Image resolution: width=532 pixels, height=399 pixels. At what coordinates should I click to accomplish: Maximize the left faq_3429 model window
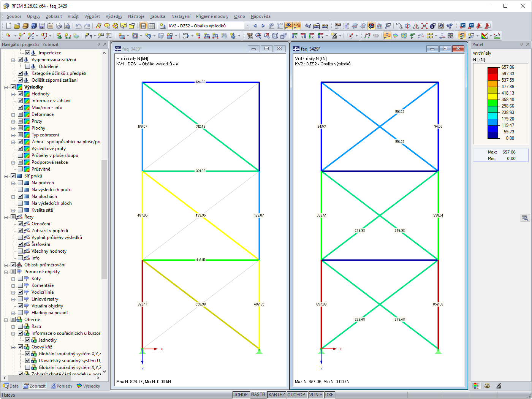(x=266, y=49)
